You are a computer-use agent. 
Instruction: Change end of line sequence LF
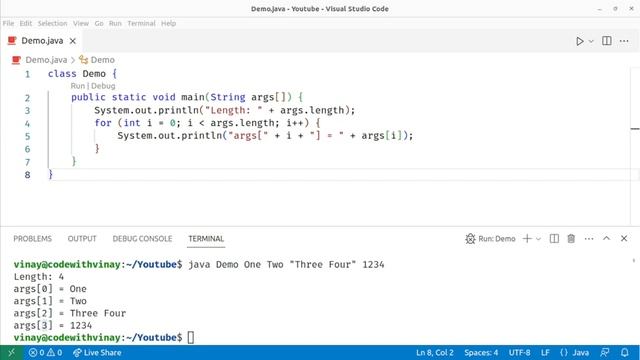(x=545, y=353)
